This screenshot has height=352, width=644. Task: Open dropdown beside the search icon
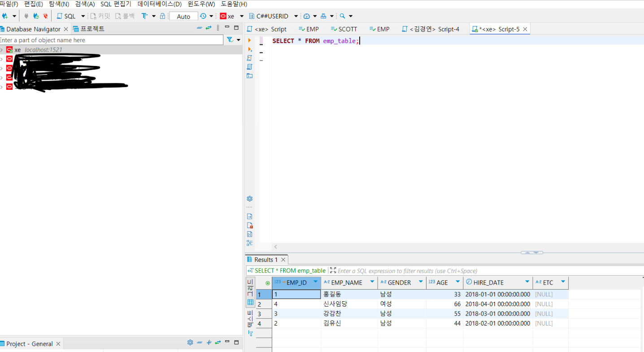pyautogui.click(x=351, y=16)
